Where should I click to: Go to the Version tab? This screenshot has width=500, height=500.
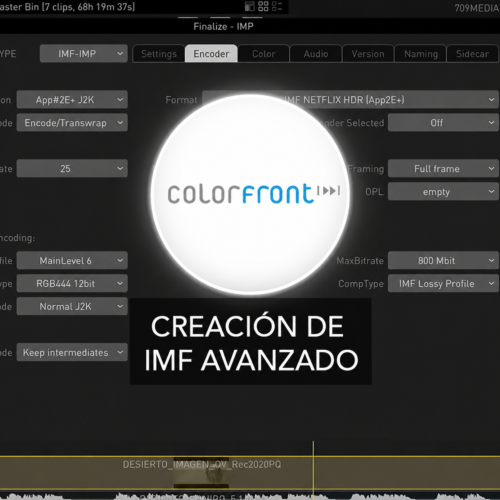click(368, 54)
